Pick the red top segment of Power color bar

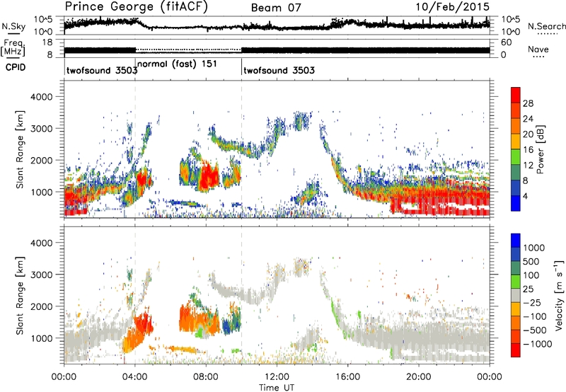point(516,95)
